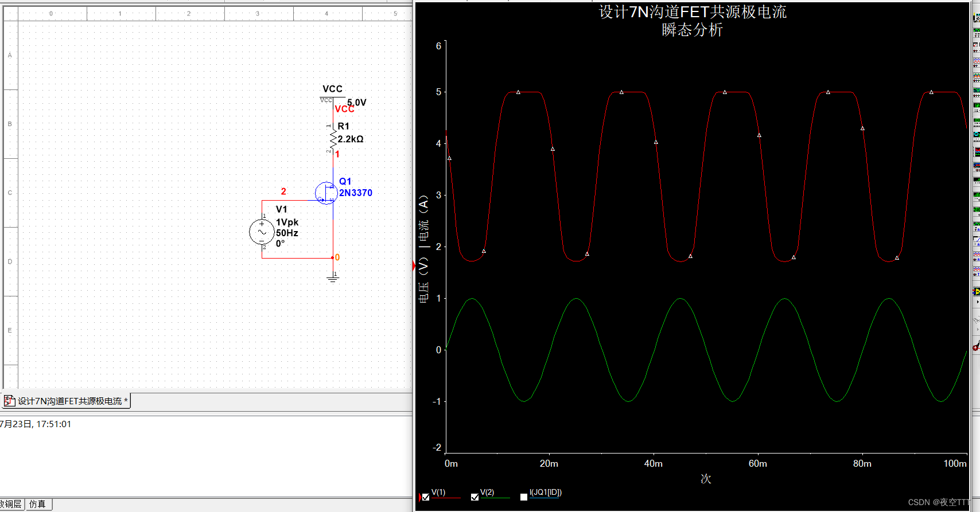Click the red VCC net label
Viewport: 980px width, 512px height.
344,109
